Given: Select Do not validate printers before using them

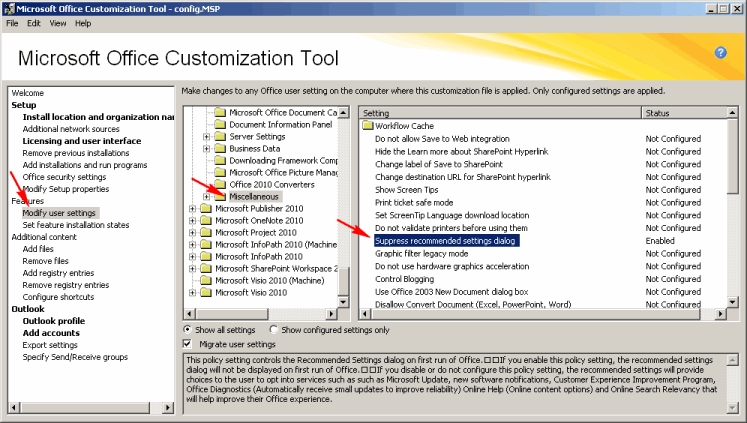Looking at the screenshot, I should click(451, 228).
